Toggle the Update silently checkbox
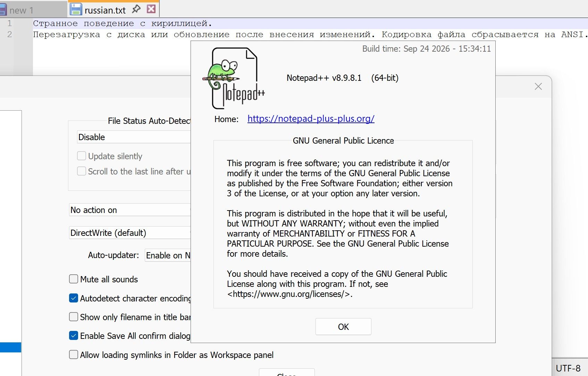Screen dimensions: 588x376 point(82,156)
